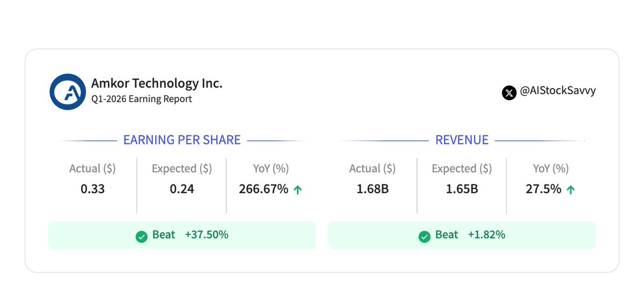Click the revenue Beat green checkmark icon

pyautogui.click(x=424, y=236)
